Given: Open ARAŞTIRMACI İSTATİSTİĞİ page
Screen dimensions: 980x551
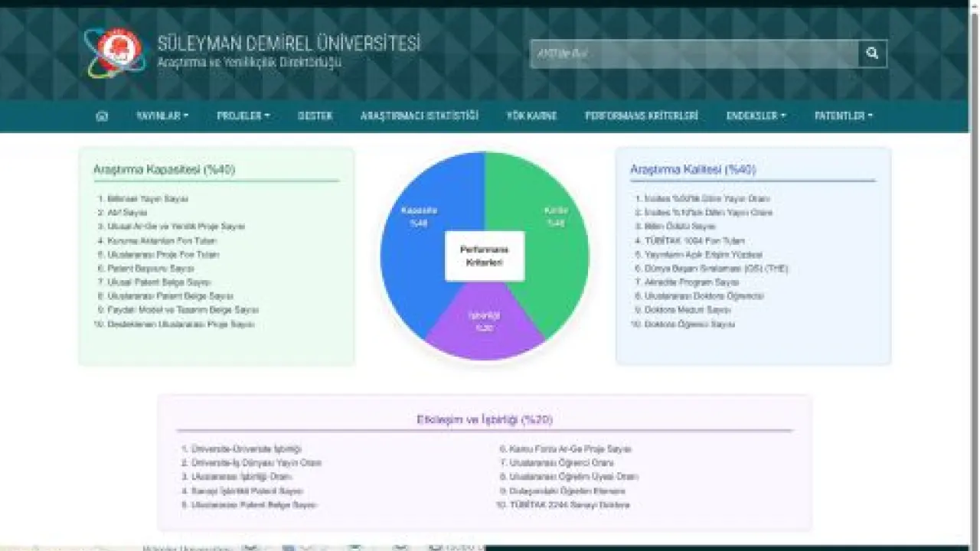Looking at the screenshot, I should point(420,116).
